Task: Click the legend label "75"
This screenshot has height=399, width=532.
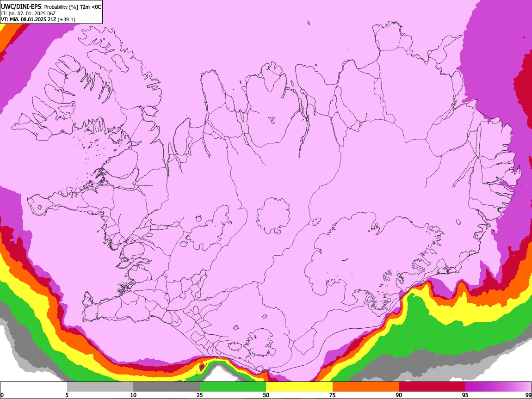Action: 333,395
